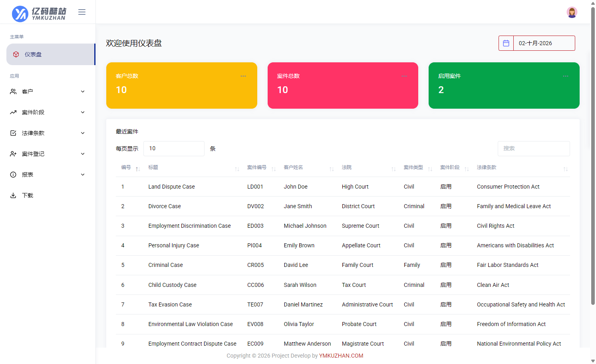Follow the YMKUZHAN.COM footer link
This screenshot has height=364, width=596.
click(x=341, y=356)
